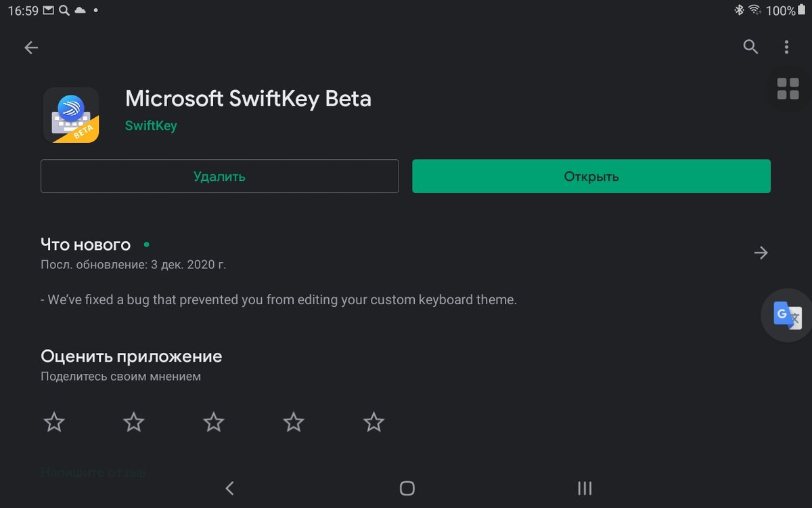Tap the floating Google Translate icon
Viewport: 812px width, 508px height.
click(x=787, y=315)
